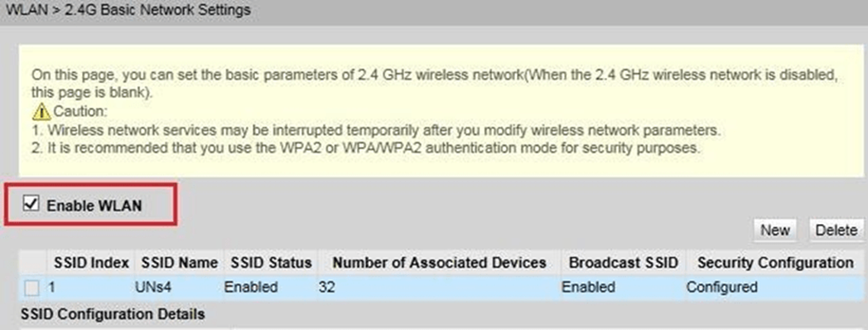Select the checkbox for SSID index 1
The height and width of the screenshot is (330, 868).
tap(32, 288)
